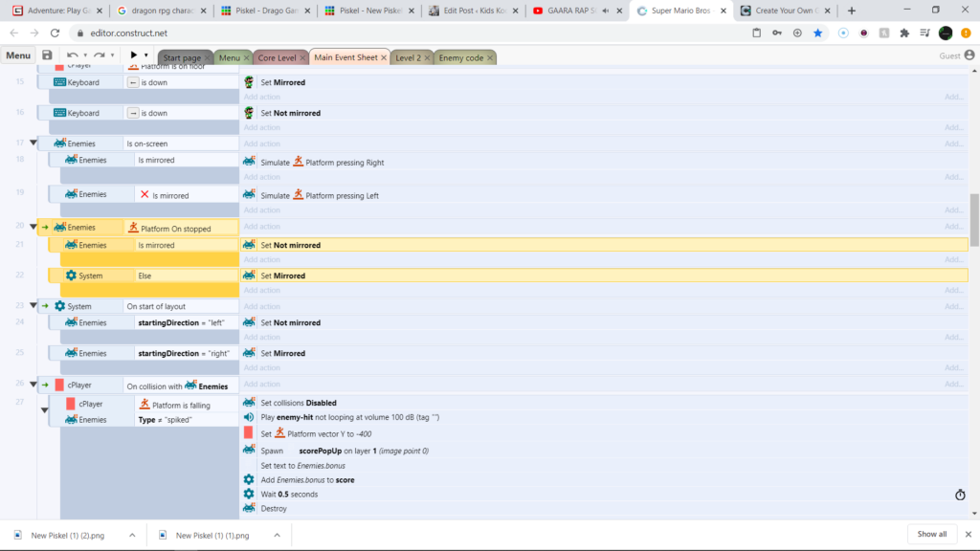The width and height of the screenshot is (980, 551).
Task: Click the gear icon beside Wait 0.5 seconds
Action: (249, 494)
